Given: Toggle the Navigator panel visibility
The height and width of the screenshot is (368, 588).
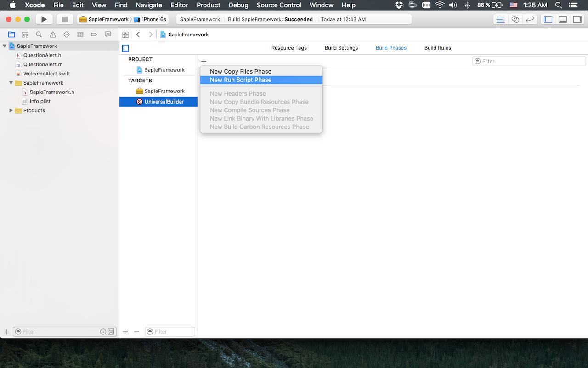Looking at the screenshot, I should tap(548, 19).
